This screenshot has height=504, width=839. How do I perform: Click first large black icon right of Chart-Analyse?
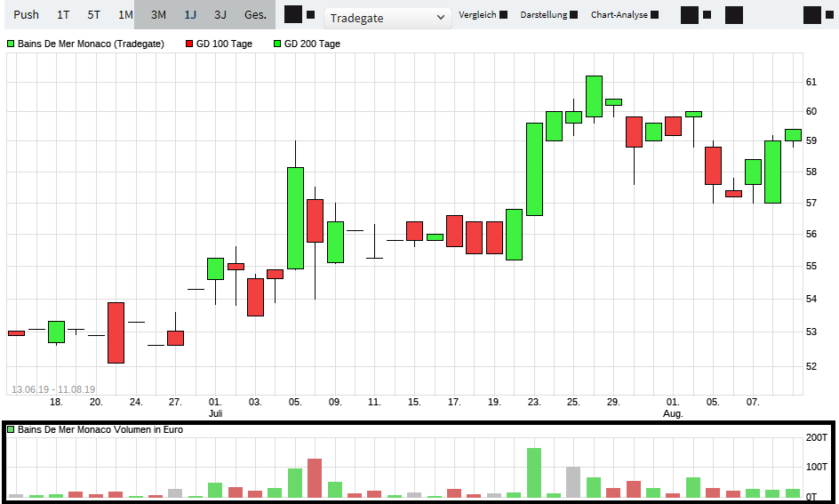click(x=689, y=14)
